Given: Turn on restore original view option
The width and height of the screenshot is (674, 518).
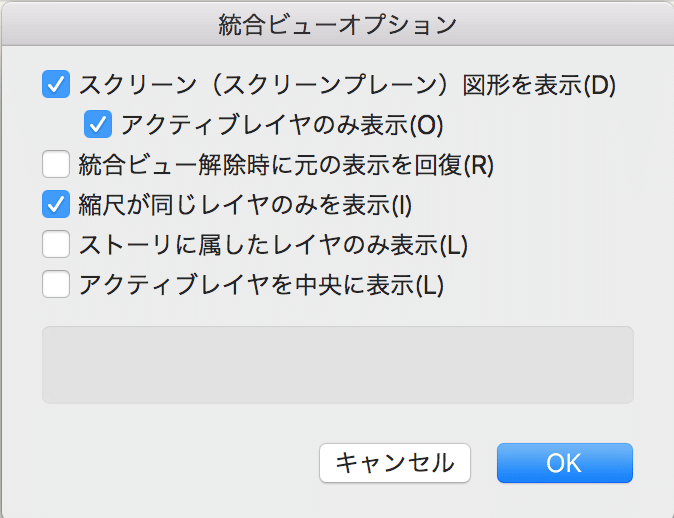Looking at the screenshot, I should coord(56,163).
